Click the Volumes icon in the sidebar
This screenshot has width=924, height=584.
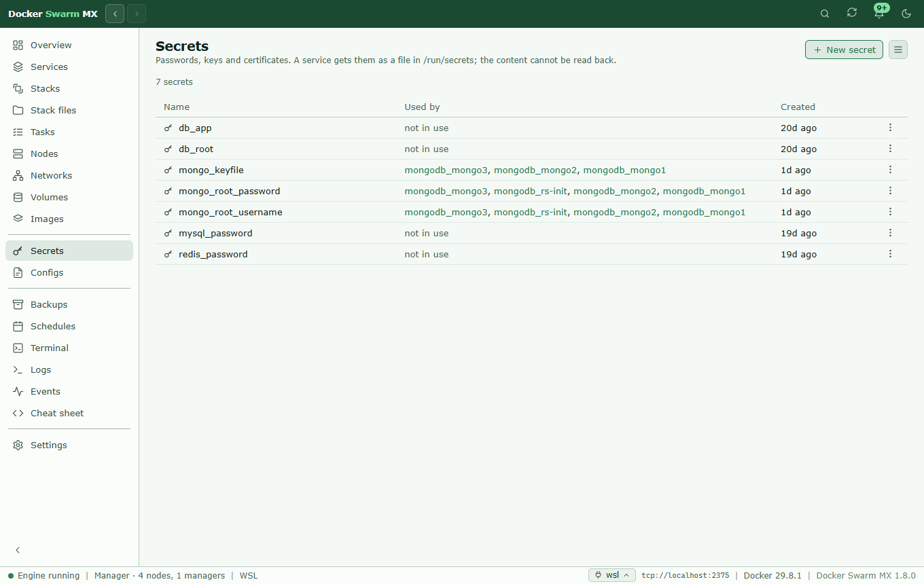tap(18, 197)
